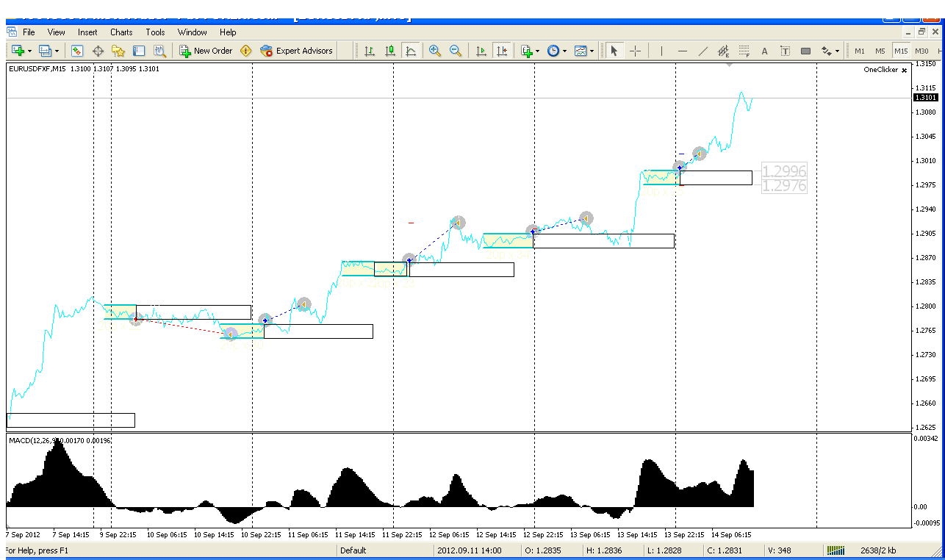Draw a horizontal line on chart
945x560 pixels.
683,51
